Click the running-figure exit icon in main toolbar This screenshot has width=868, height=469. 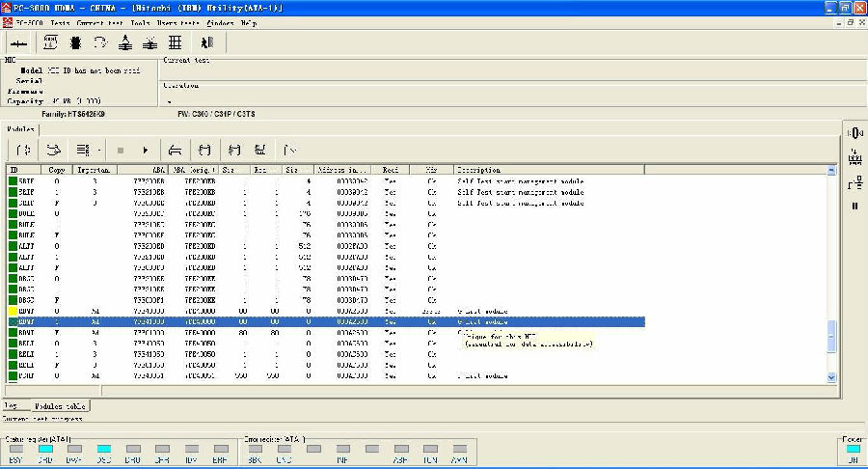[207, 42]
